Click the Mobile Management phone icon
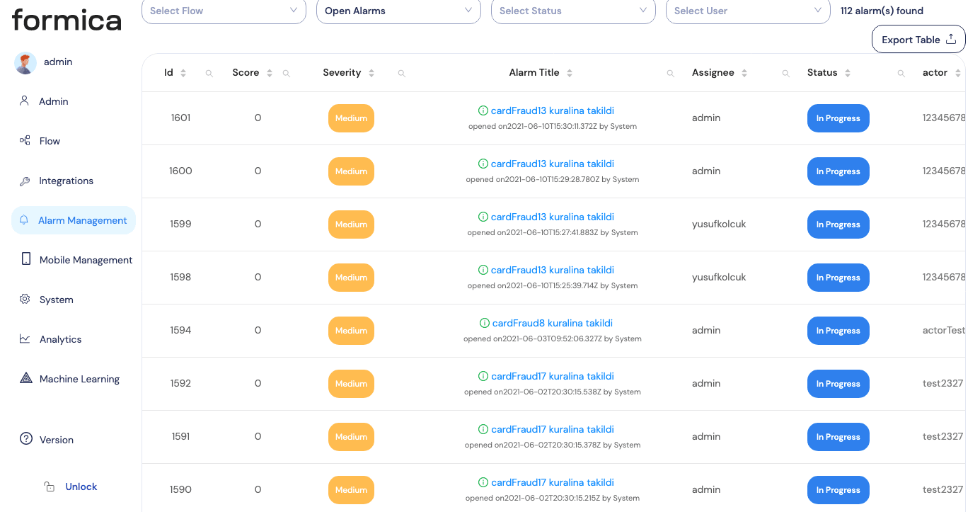 point(26,259)
